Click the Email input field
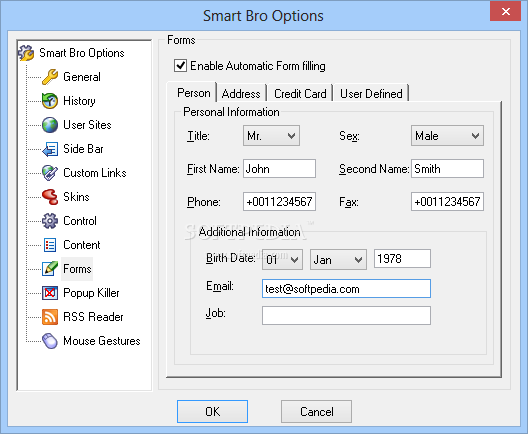 (346, 289)
